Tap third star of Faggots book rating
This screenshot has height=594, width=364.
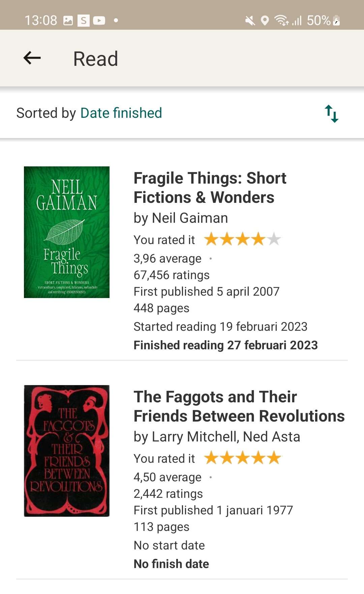243,458
